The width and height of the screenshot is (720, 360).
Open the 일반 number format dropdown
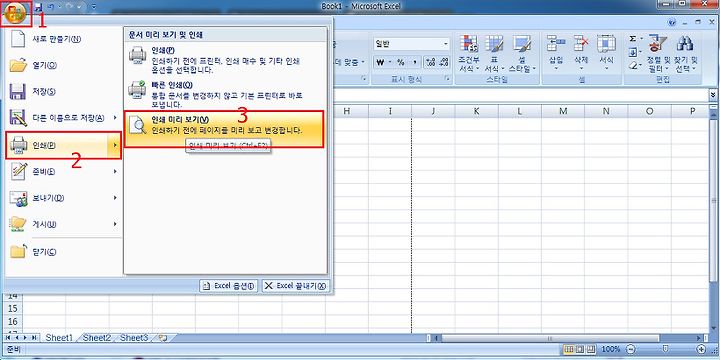(446, 44)
